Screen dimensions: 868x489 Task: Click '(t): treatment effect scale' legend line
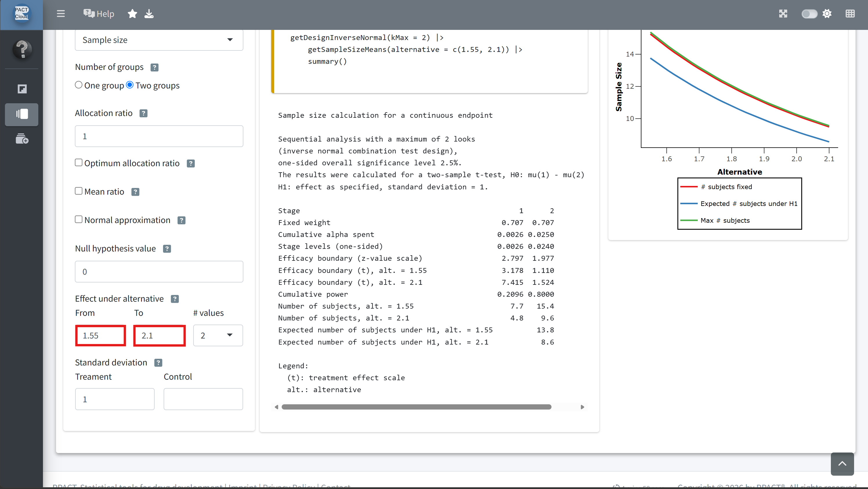(x=346, y=378)
